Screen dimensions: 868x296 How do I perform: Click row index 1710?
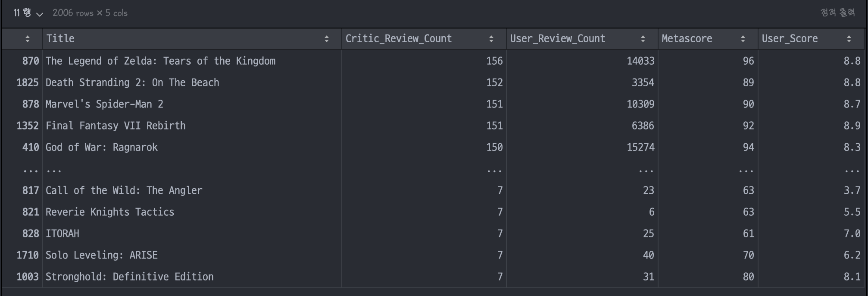point(28,255)
